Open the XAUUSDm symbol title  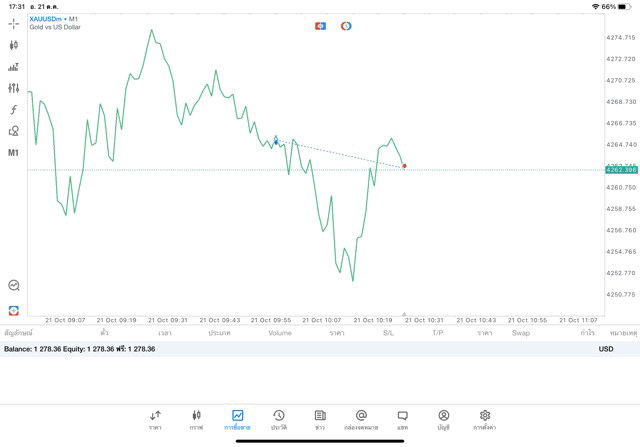pyautogui.click(x=54, y=19)
